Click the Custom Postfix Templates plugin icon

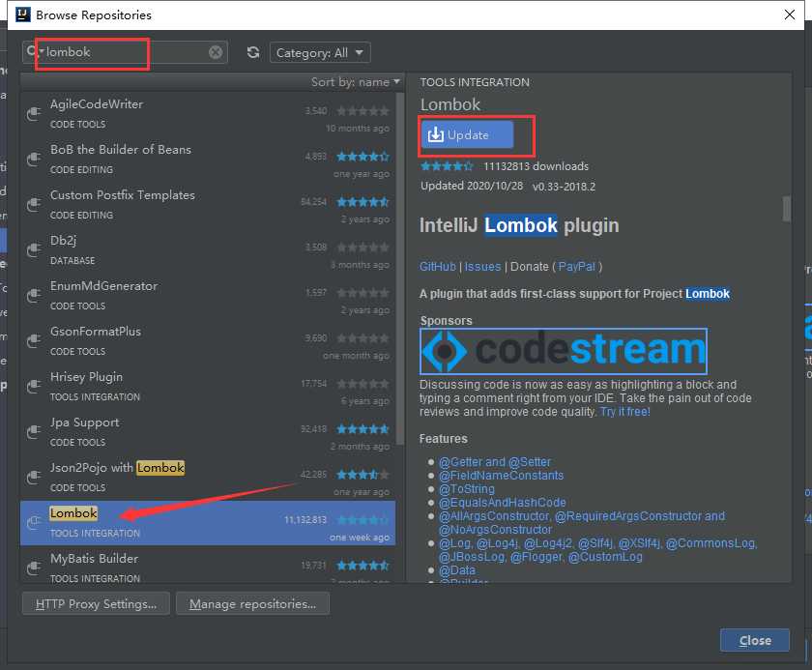[x=34, y=205]
